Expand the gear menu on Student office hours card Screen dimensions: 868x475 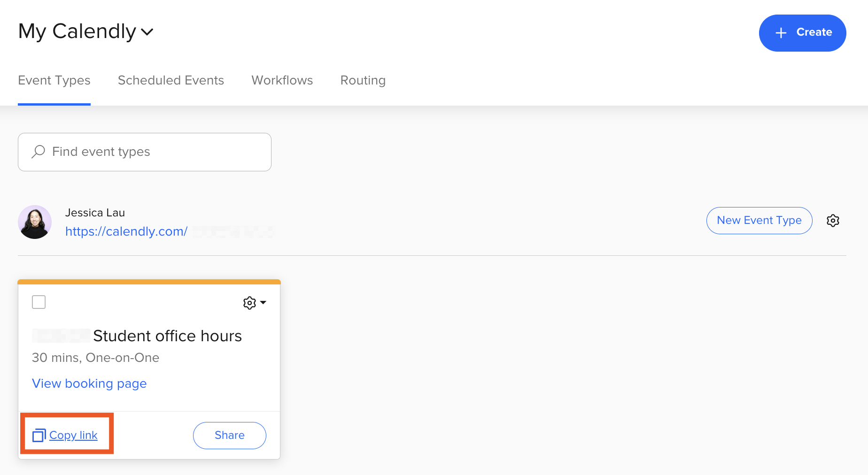click(x=255, y=303)
